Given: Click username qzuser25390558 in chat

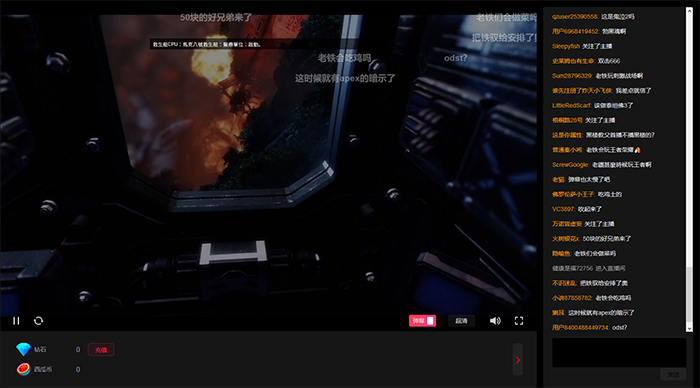Looking at the screenshot, I should click(575, 17).
